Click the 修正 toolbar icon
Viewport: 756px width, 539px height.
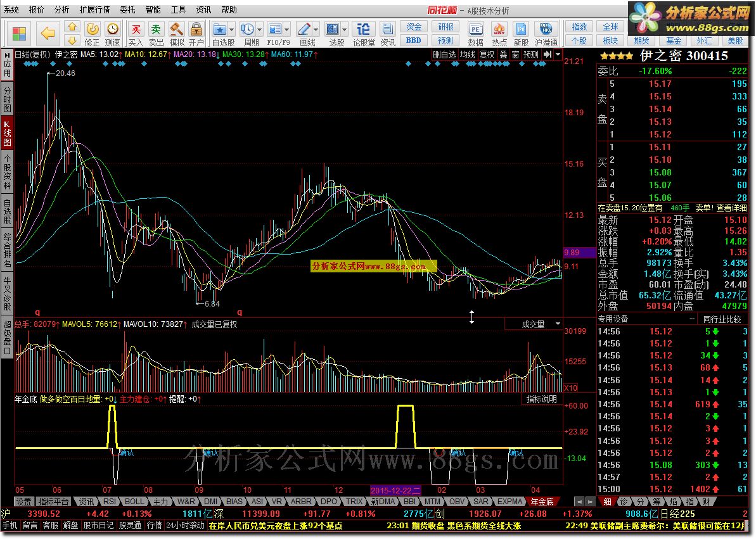coord(92,34)
